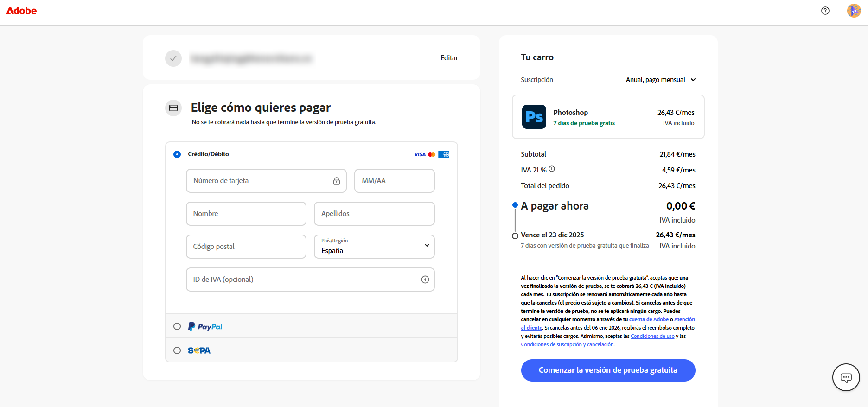Focus the Número de tarjeta field
The image size is (868, 407).
260,181
